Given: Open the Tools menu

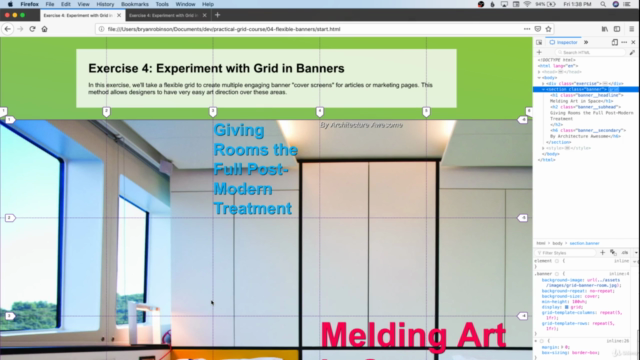Looking at the screenshot, I should point(162,4).
